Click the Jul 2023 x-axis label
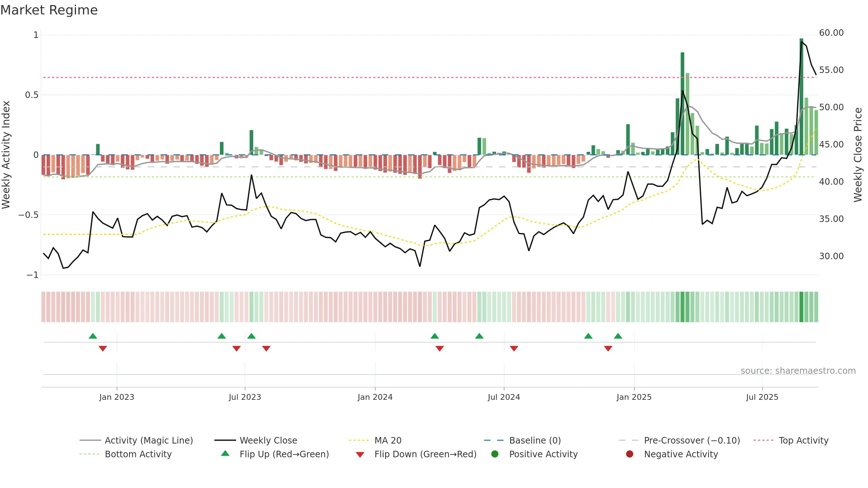Image resolution: width=868 pixels, height=488 pixels. 245,397
